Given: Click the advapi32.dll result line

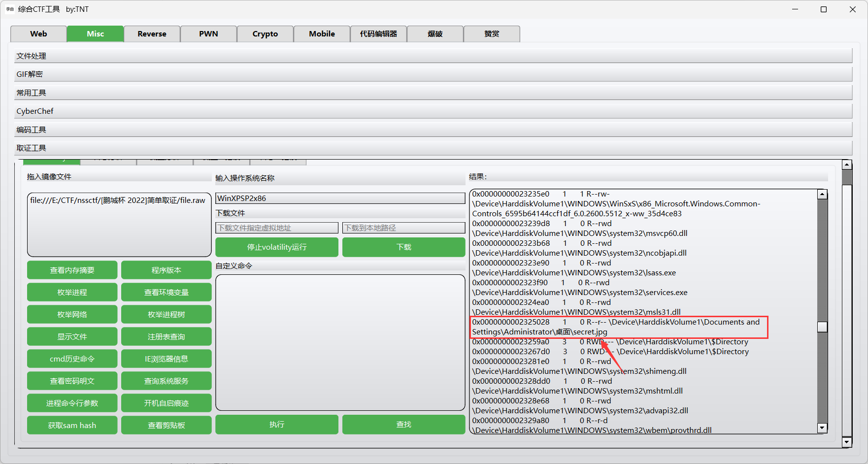Looking at the screenshot, I should 580,411.
